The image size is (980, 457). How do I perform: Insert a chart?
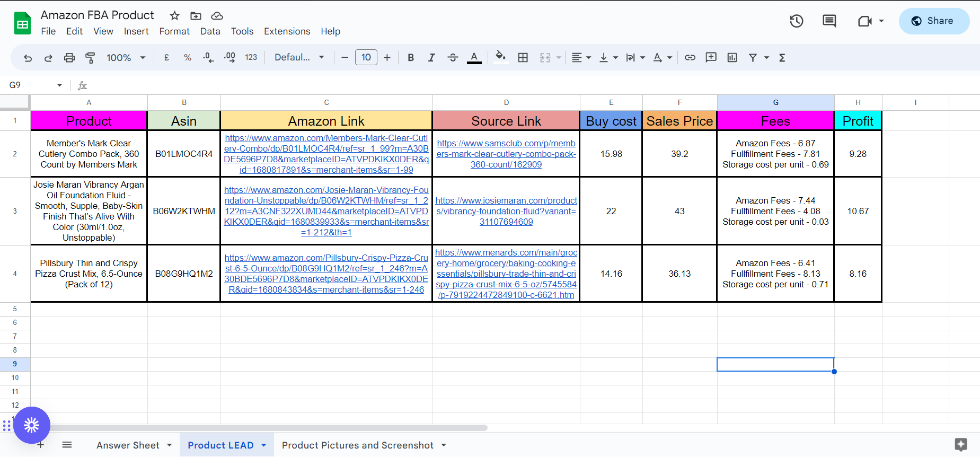coord(732,58)
